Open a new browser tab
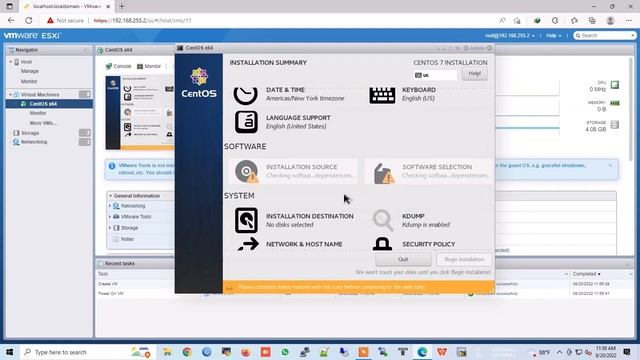This screenshot has height=360, width=640. pos(122,7)
